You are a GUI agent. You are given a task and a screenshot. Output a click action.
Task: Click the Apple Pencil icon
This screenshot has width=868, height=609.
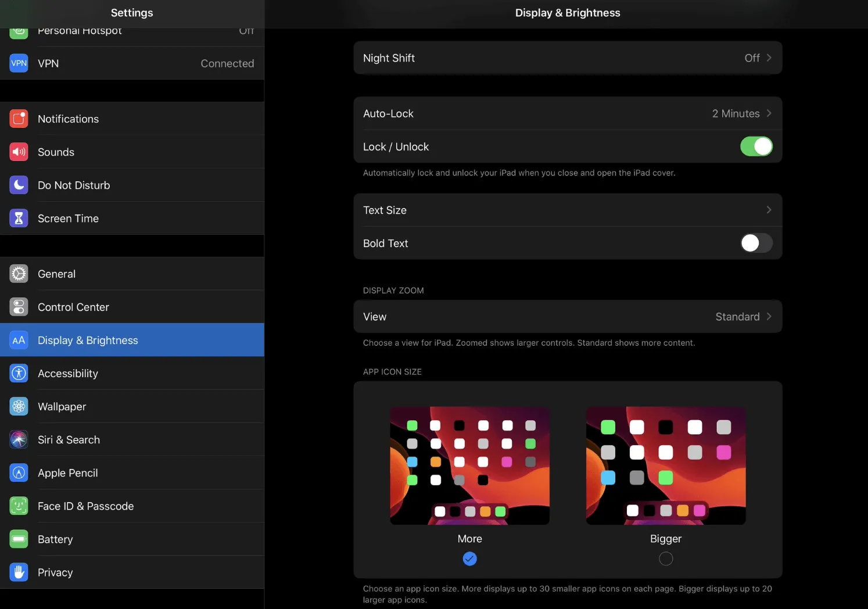tap(19, 472)
